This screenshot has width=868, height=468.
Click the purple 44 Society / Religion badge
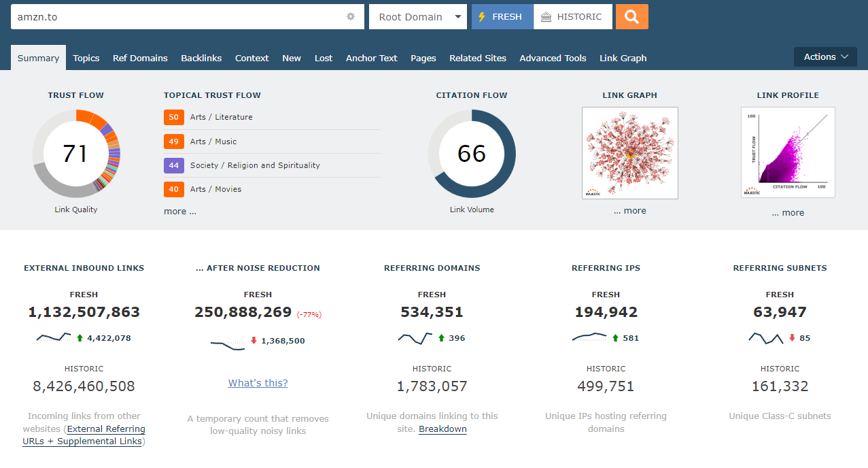[x=174, y=165]
